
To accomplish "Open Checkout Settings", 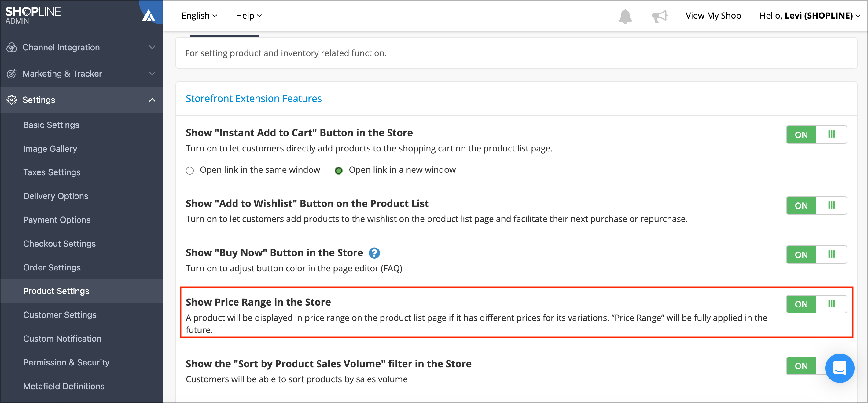I will (59, 244).
